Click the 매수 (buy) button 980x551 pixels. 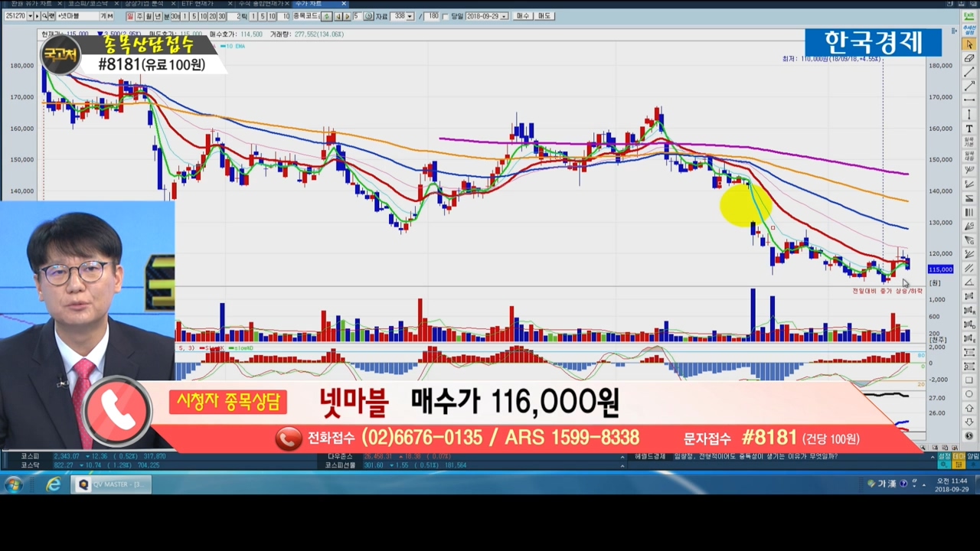(523, 16)
